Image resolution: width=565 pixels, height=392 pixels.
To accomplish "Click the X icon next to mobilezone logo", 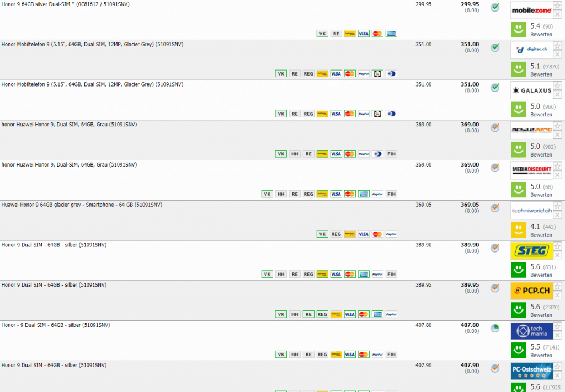I will (x=557, y=14).
